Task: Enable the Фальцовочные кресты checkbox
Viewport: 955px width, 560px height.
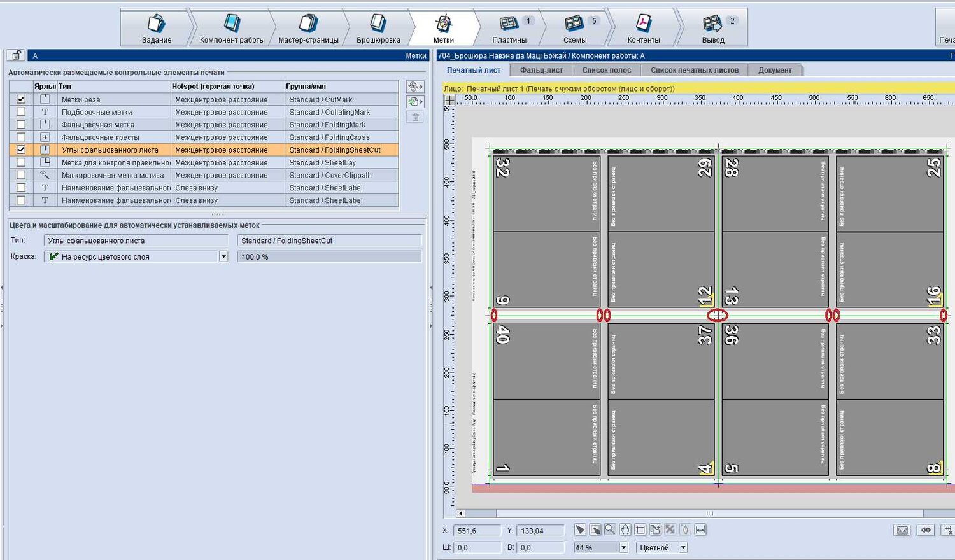Action: [21, 137]
